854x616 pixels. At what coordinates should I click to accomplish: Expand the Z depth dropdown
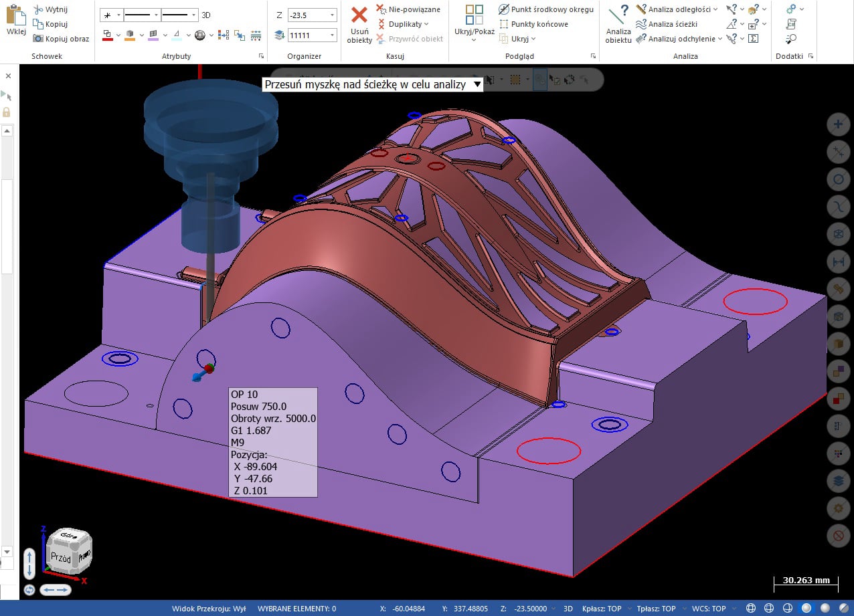332,15
